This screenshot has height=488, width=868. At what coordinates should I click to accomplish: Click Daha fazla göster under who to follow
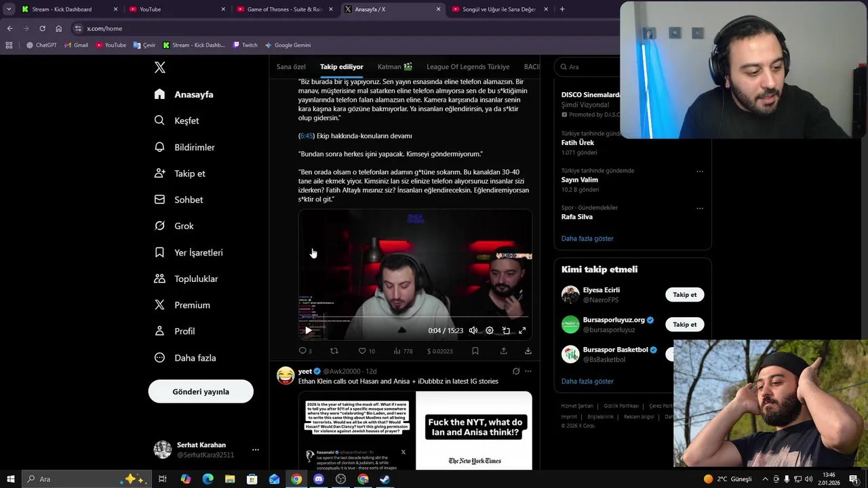pyautogui.click(x=587, y=381)
